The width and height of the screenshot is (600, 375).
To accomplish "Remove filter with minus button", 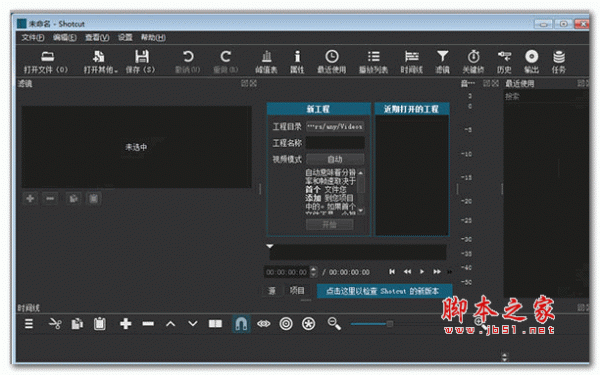I will coord(50,198).
